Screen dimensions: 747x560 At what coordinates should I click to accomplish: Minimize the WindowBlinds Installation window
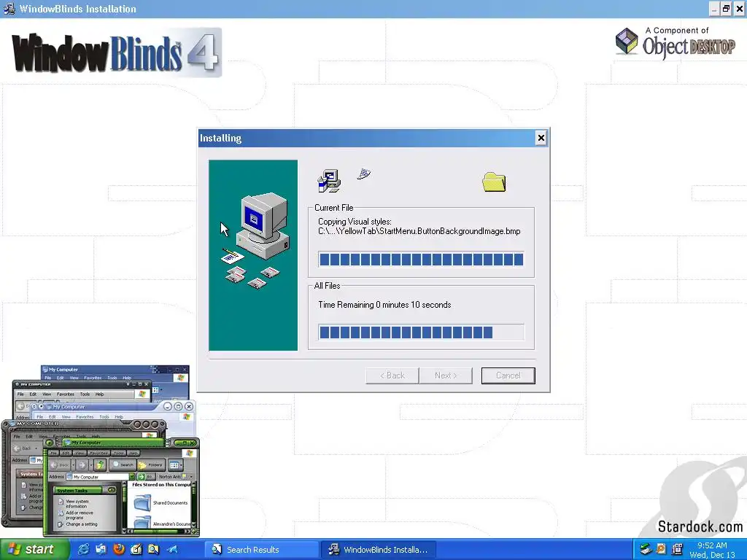click(x=713, y=9)
